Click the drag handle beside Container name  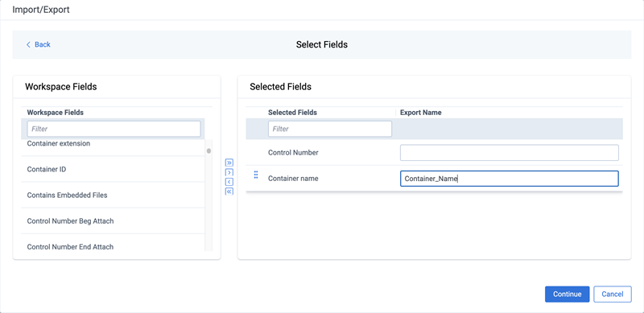256,175
